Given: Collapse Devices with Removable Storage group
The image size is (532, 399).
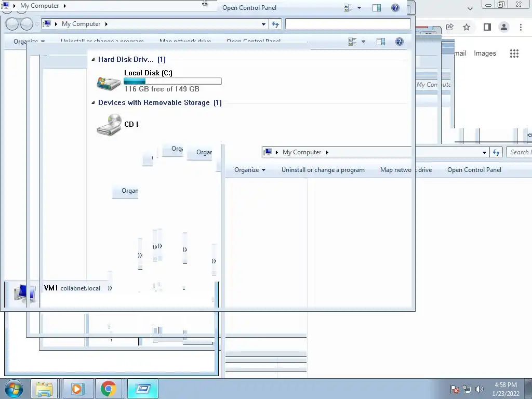Looking at the screenshot, I should click(x=93, y=102).
